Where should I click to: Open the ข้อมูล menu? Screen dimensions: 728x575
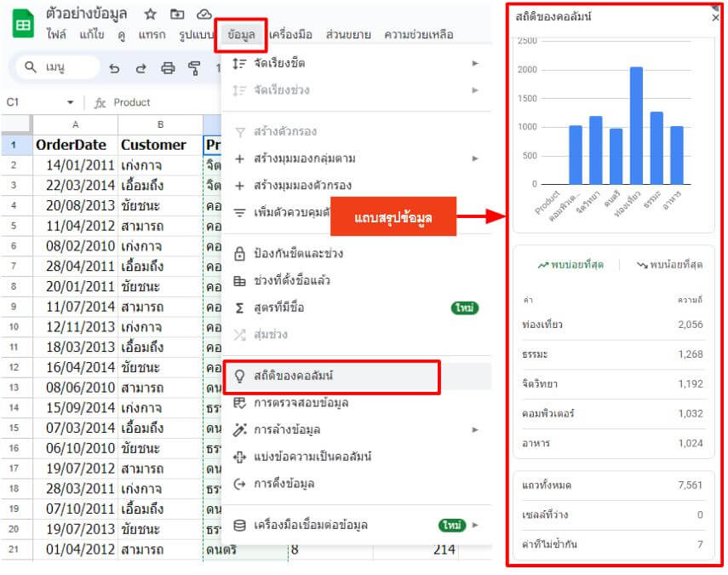tap(241, 35)
